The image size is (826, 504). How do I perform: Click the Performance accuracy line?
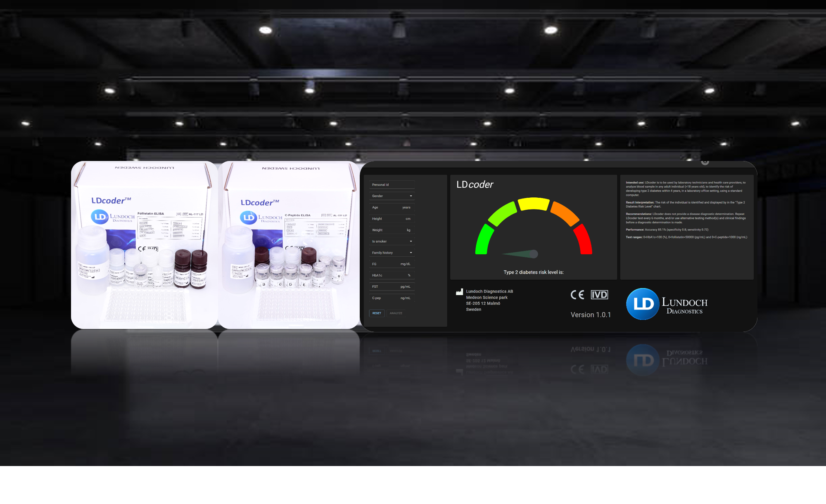667,230
